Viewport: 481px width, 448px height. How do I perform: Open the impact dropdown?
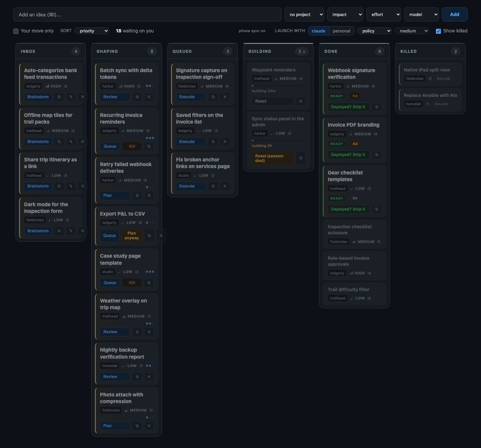click(x=345, y=14)
